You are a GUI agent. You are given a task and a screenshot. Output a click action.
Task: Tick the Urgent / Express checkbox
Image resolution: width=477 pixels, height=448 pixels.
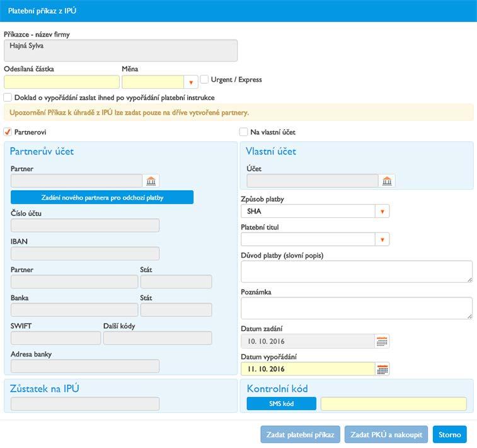pyautogui.click(x=204, y=79)
